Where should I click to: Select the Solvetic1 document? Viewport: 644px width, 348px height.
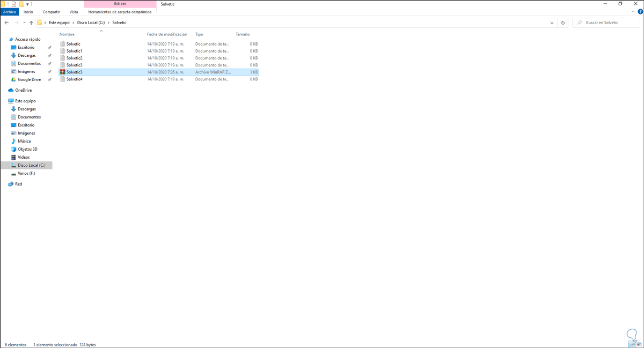pyautogui.click(x=75, y=51)
